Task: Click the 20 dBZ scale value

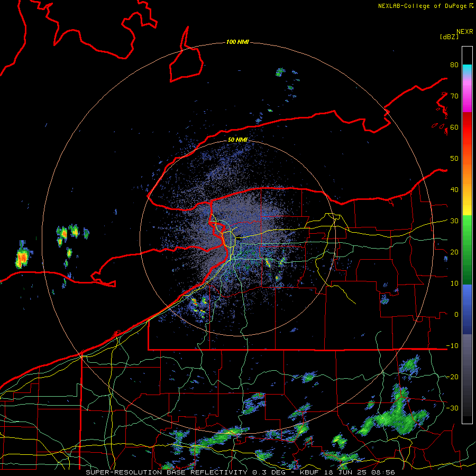Action: click(x=454, y=252)
